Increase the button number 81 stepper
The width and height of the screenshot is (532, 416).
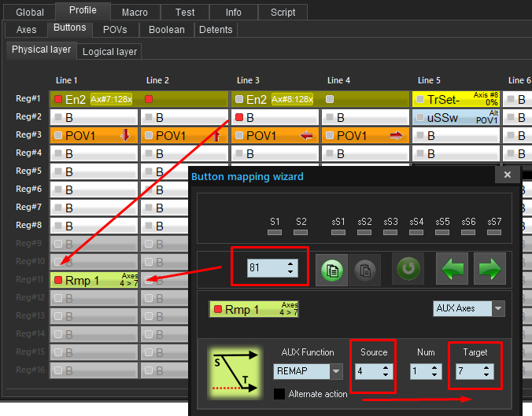pyautogui.click(x=290, y=264)
